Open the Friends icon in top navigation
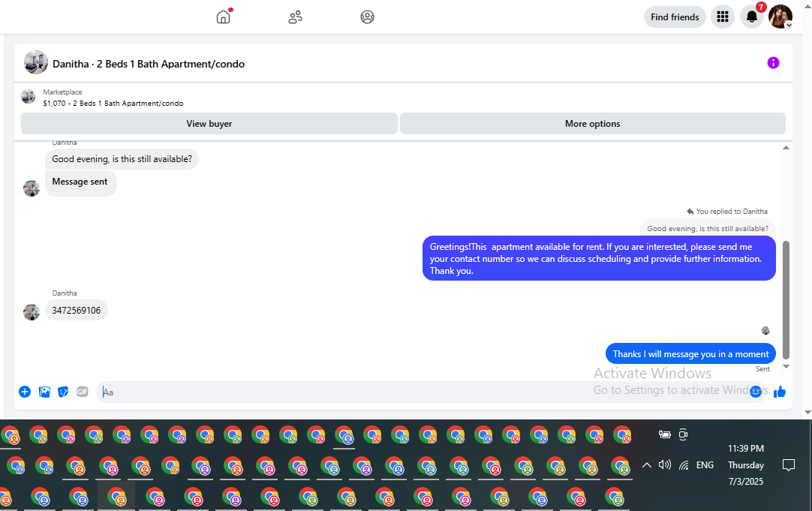The image size is (812, 511). point(295,17)
